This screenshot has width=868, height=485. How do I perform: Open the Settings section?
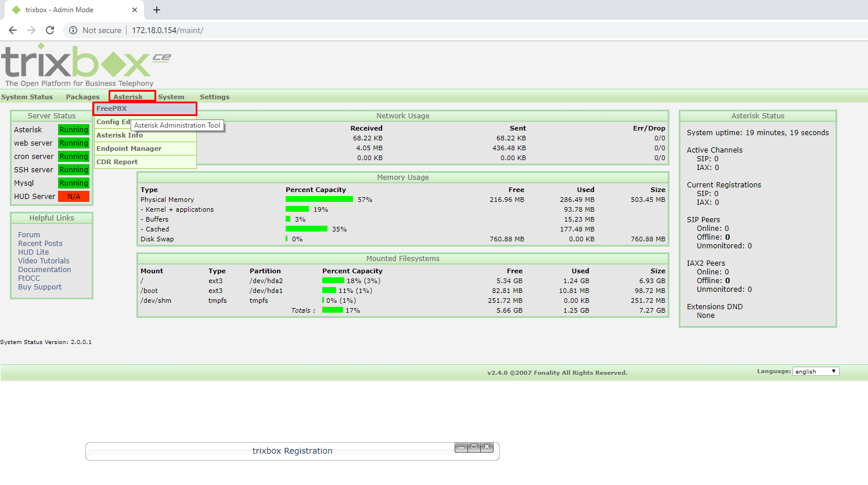[214, 96]
